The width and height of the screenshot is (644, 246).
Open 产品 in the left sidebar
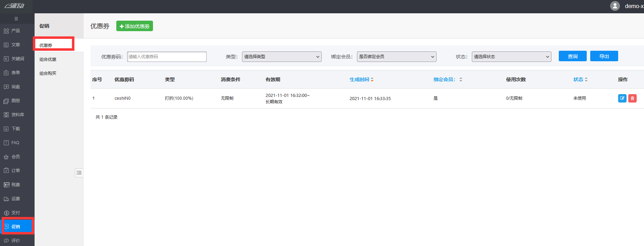[16, 31]
